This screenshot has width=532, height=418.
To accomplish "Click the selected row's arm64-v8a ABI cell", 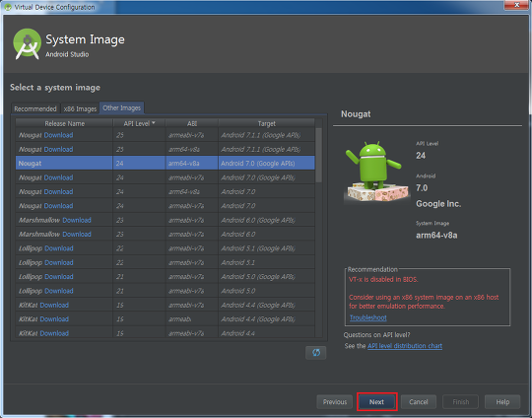I will 192,163.
